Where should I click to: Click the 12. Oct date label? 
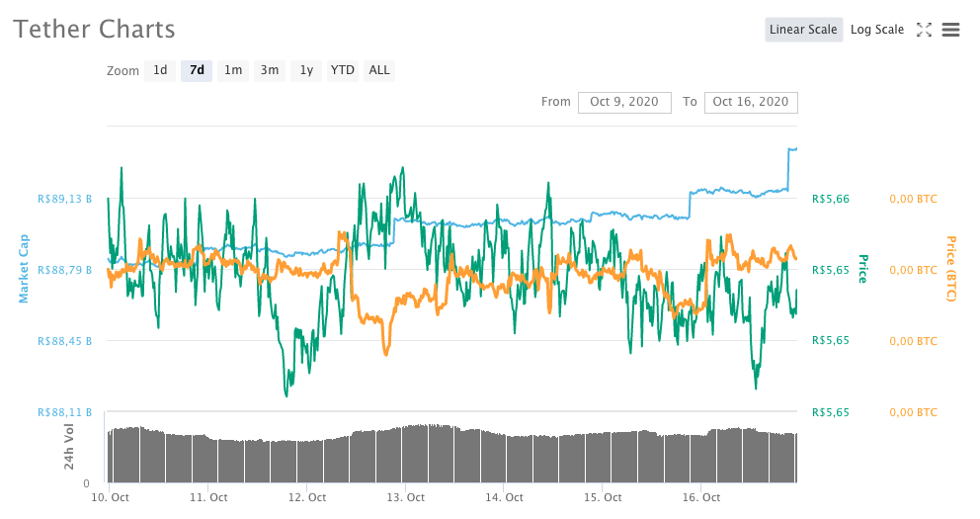307,497
